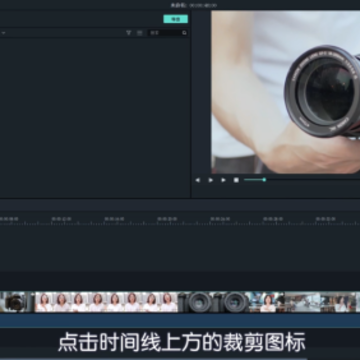Click the preview progress slider handle
The height and width of the screenshot is (360, 360).
tap(264, 180)
